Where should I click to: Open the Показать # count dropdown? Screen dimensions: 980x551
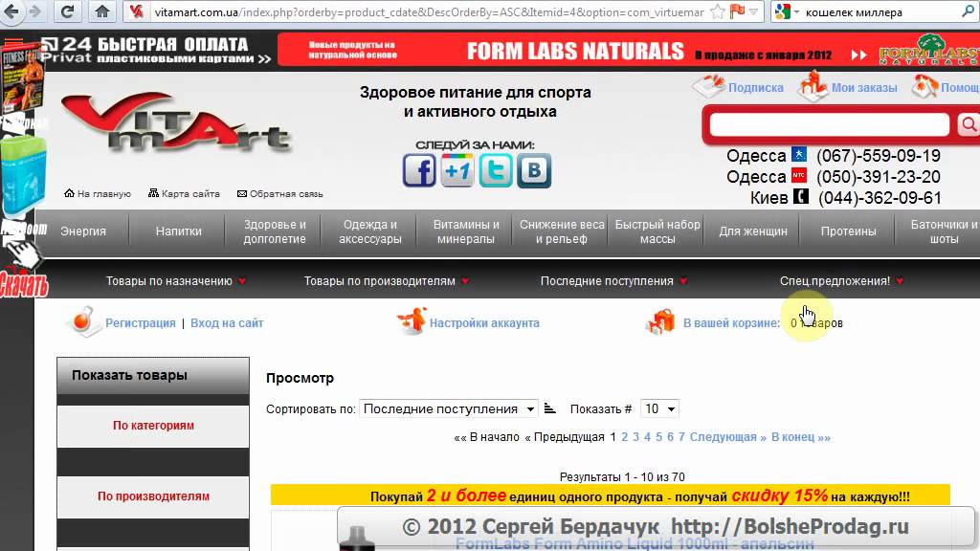click(x=660, y=408)
